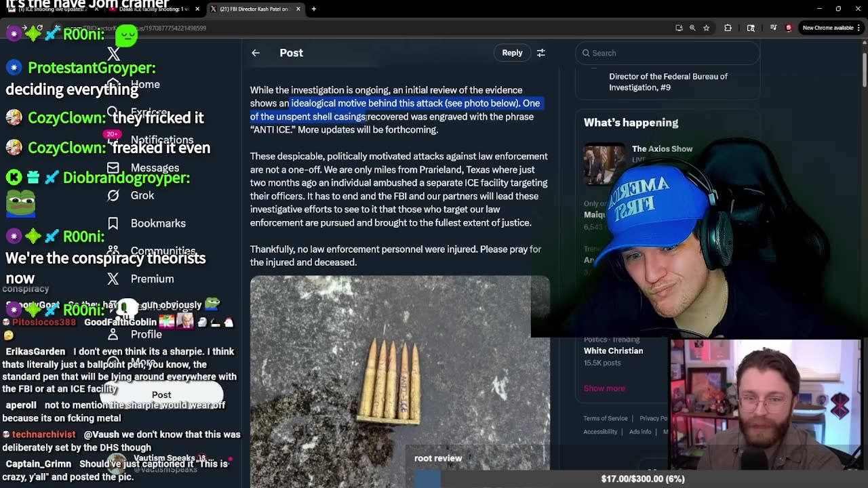The height and width of the screenshot is (488, 868).
Task: Open the tab search panel icon in toolbar
Action: click(751, 28)
